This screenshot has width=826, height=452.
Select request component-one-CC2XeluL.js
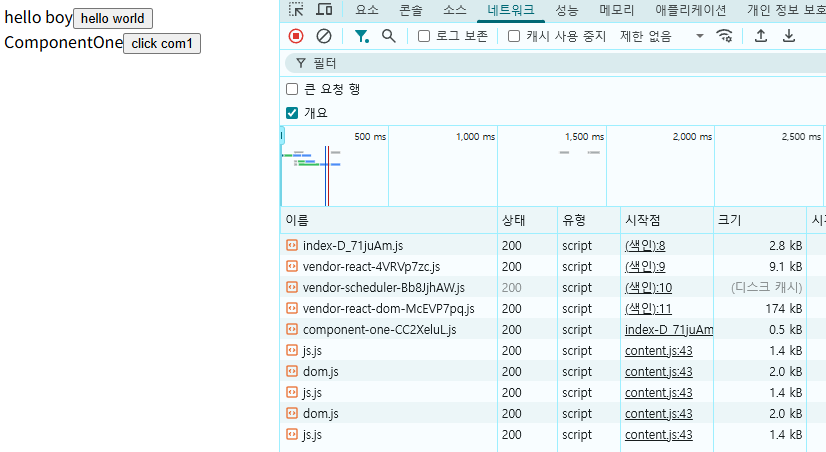tap(379, 330)
